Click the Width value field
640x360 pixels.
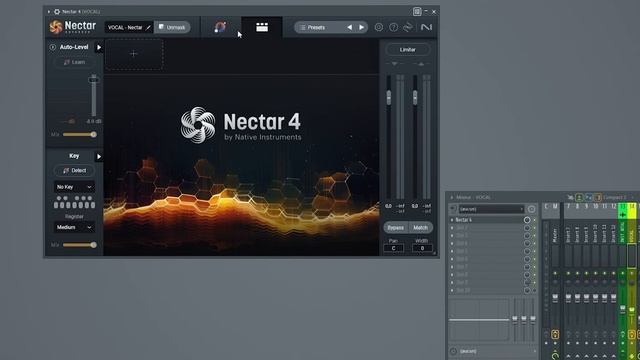pos(422,248)
